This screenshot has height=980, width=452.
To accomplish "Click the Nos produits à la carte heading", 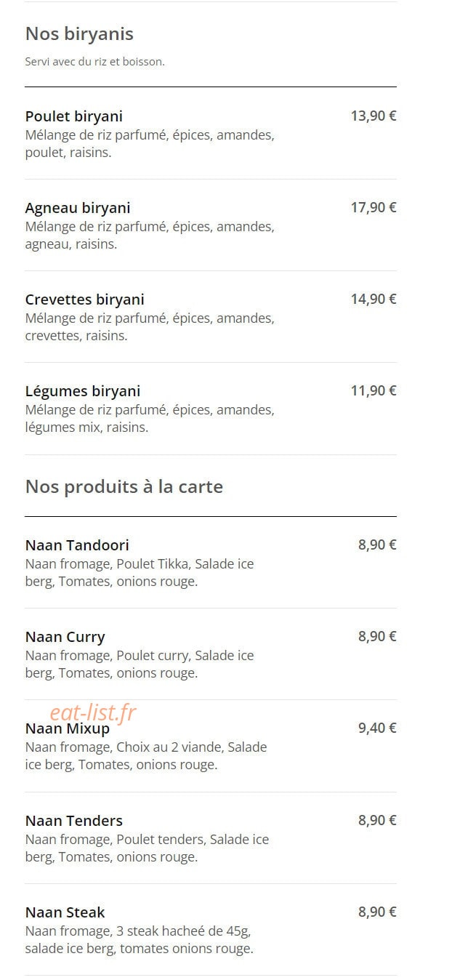I will pyautogui.click(x=124, y=486).
